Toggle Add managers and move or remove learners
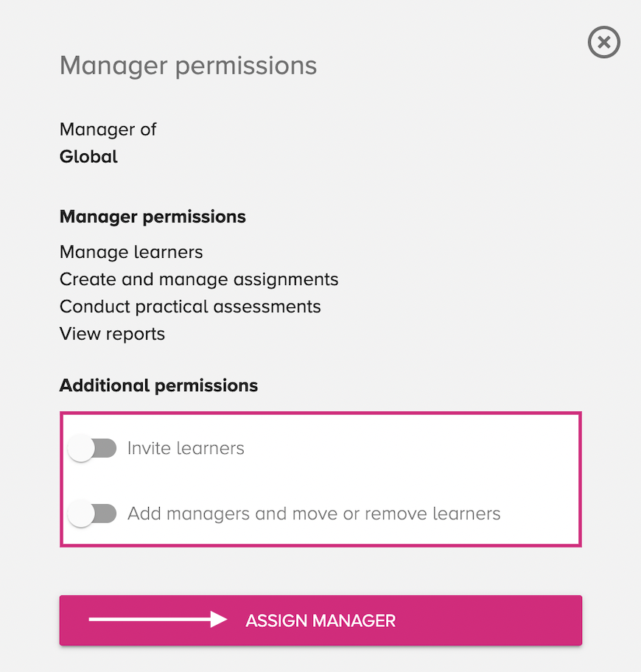 coord(92,514)
